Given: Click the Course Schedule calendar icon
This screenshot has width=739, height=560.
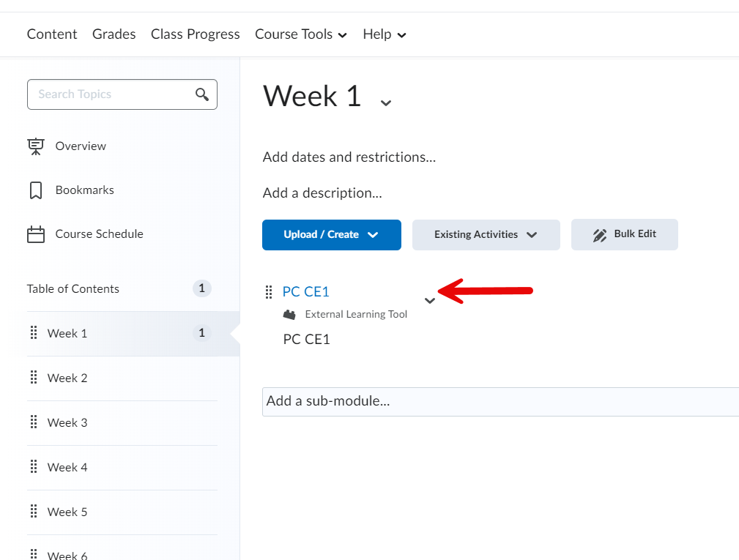Looking at the screenshot, I should point(35,234).
